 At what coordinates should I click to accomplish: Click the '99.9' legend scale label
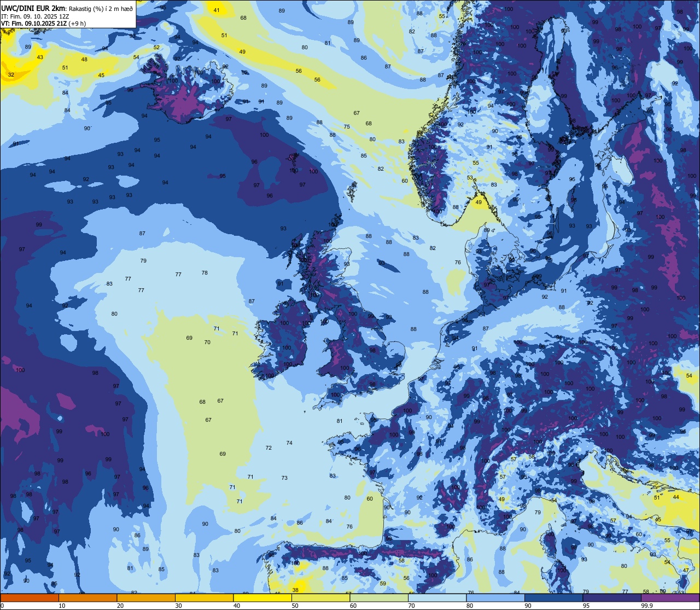(x=646, y=606)
